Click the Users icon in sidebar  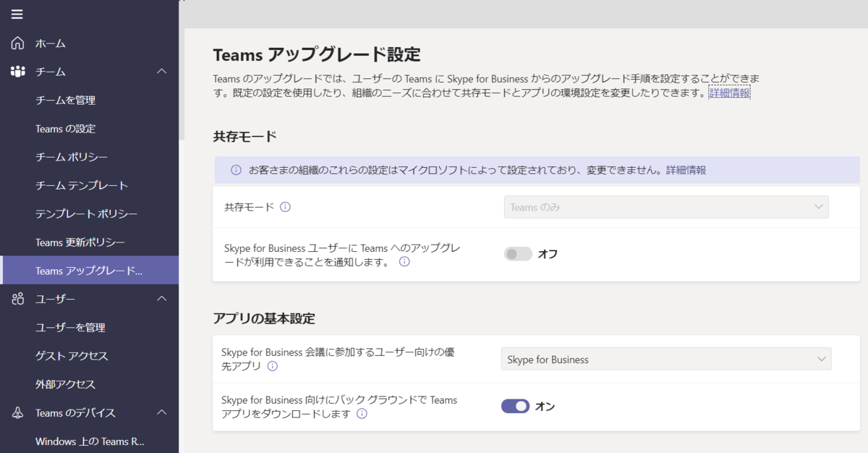pos(18,299)
